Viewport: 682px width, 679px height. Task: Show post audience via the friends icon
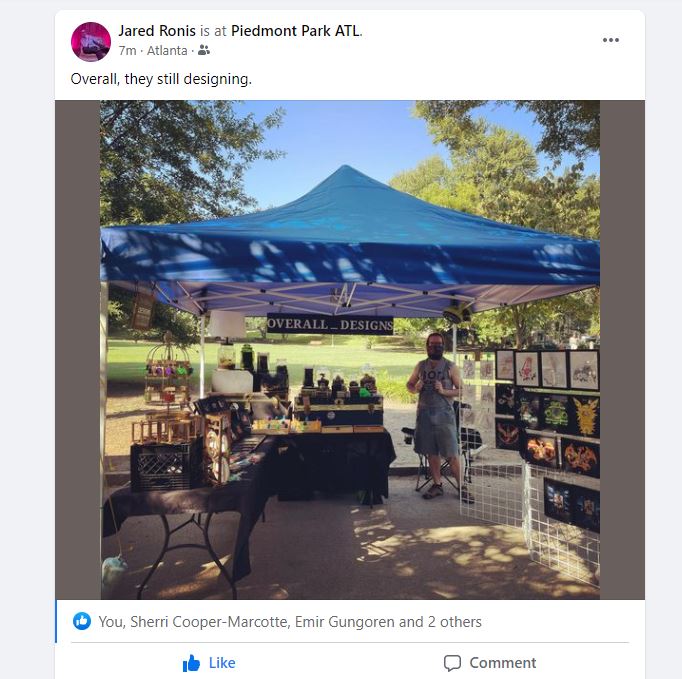click(x=204, y=50)
